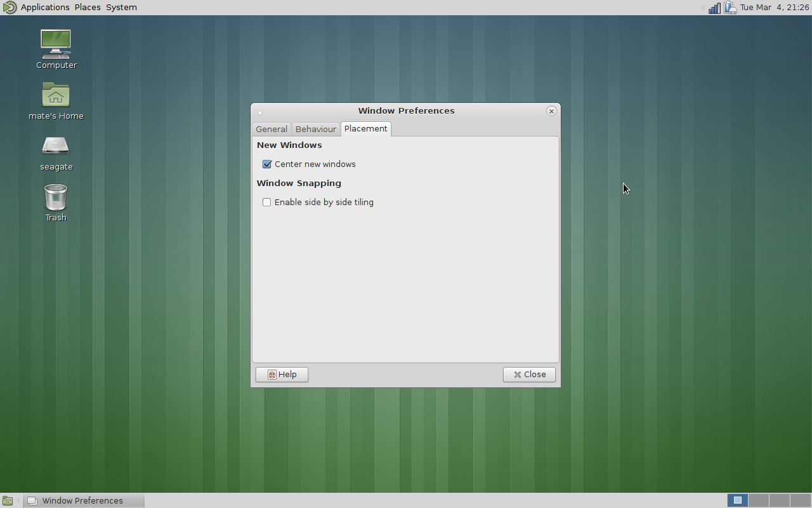The width and height of the screenshot is (812, 508).
Task: Open the clock showing Tue Mar 4
Action: (774, 8)
